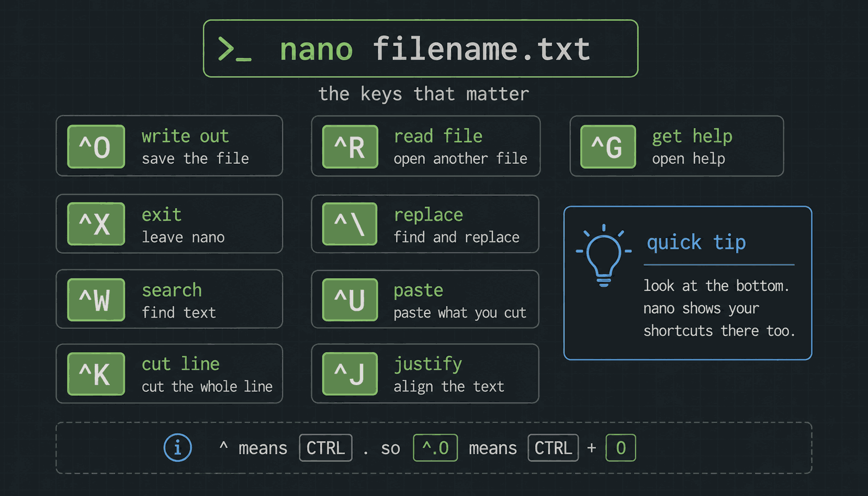Click the green '^.O' keycap
This screenshot has height=496, width=868.
click(x=435, y=448)
